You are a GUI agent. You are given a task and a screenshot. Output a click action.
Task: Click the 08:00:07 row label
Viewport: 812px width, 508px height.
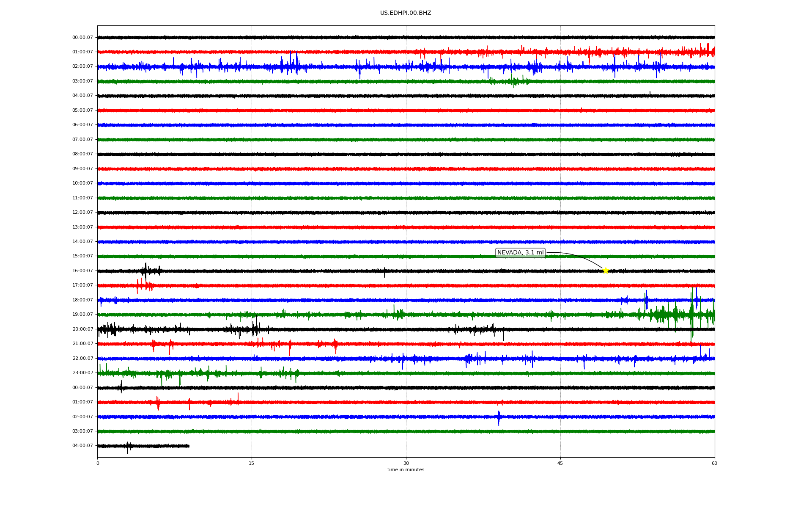(82, 154)
